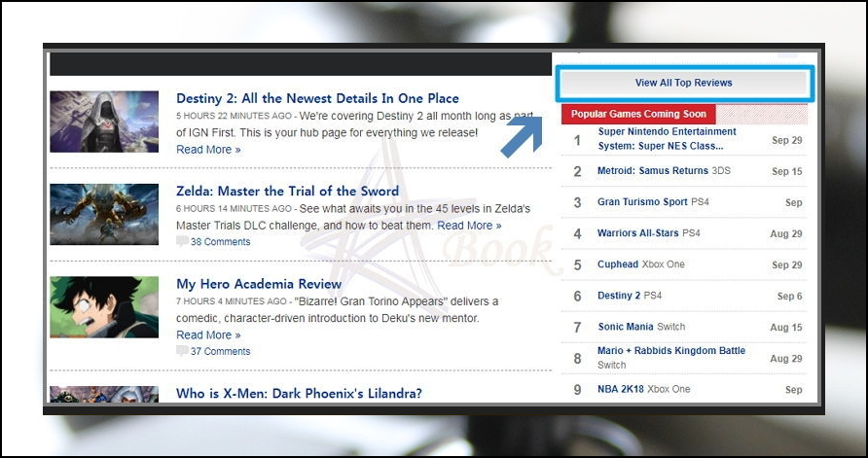This screenshot has height=458, width=868.
Task: Open the My Hero Academia Review headline
Action: coord(259,284)
